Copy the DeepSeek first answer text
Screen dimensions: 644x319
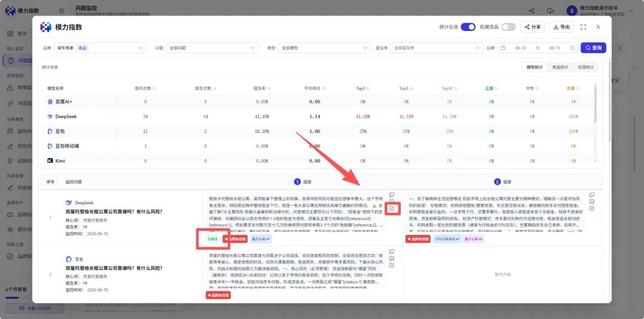point(391,194)
